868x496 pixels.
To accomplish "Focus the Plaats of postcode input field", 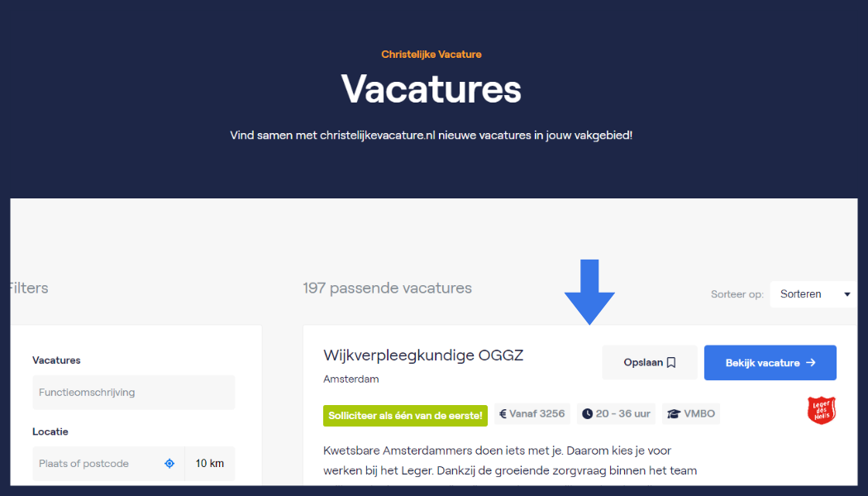I will (108, 463).
